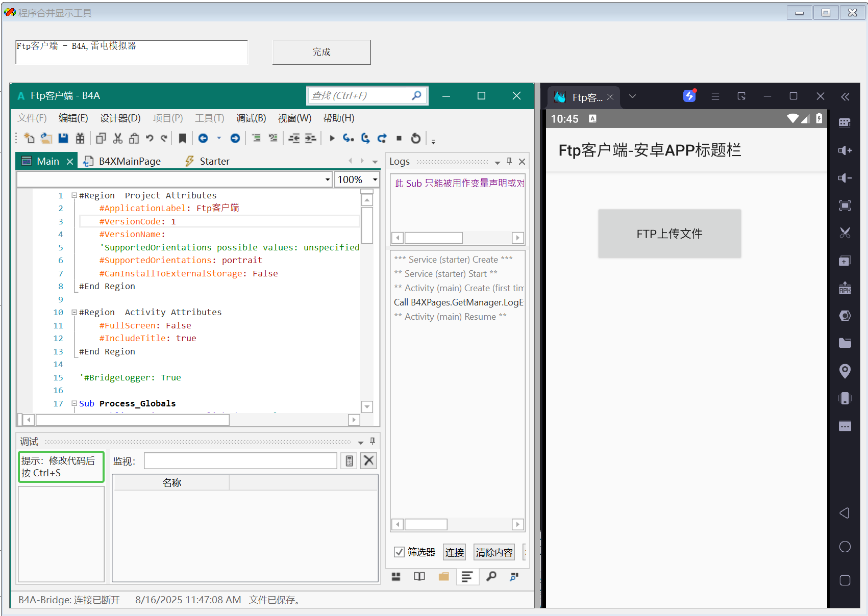
Task: Click the APK install icon in emulator sidebar
Action: coord(845,289)
